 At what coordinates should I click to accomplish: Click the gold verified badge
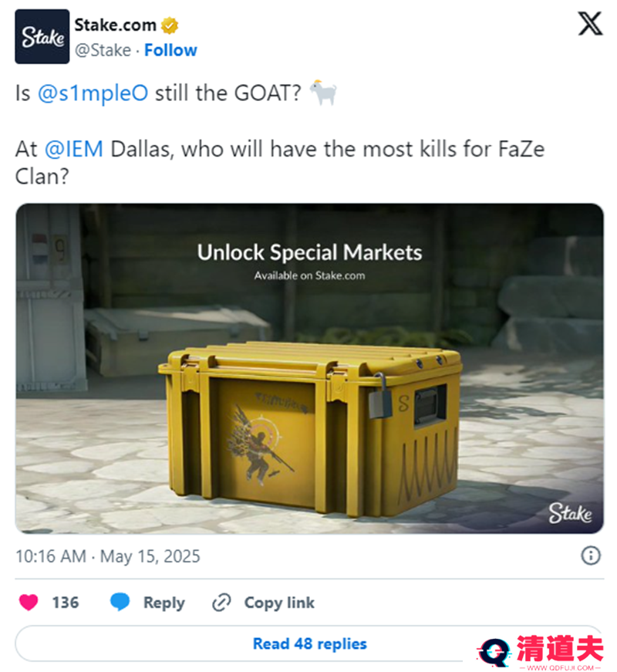click(x=170, y=25)
